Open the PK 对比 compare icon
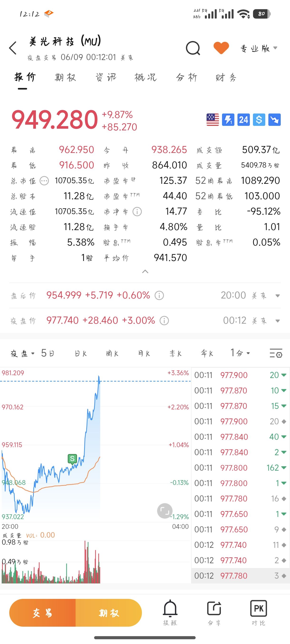 point(258,612)
